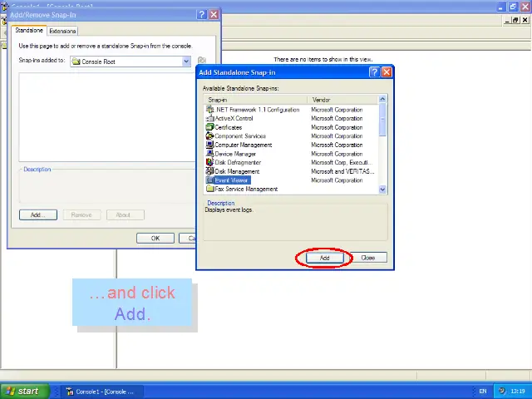Select Computer Management in the list

click(x=239, y=145)
